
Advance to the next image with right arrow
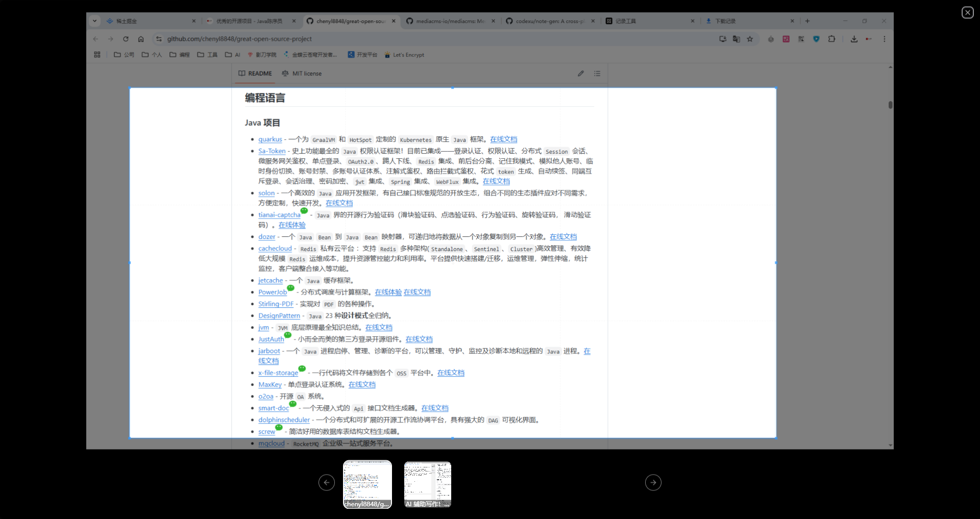coord(653,482)
